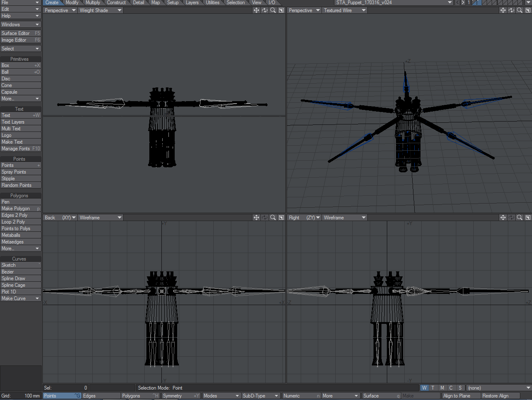
Task: Click the Rotate view icon in the Textured Wire viewport
Action: [511, 10]
